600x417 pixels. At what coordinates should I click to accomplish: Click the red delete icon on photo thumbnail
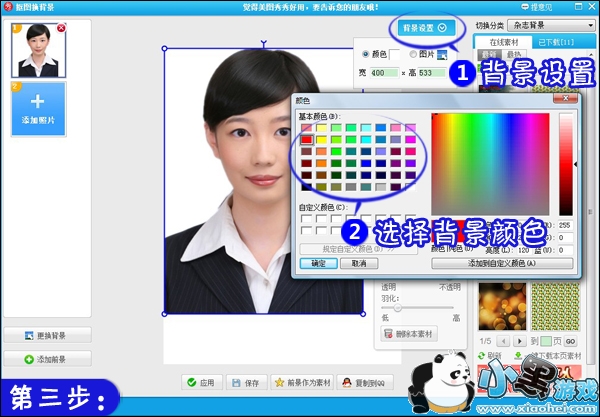coord(61,28)
